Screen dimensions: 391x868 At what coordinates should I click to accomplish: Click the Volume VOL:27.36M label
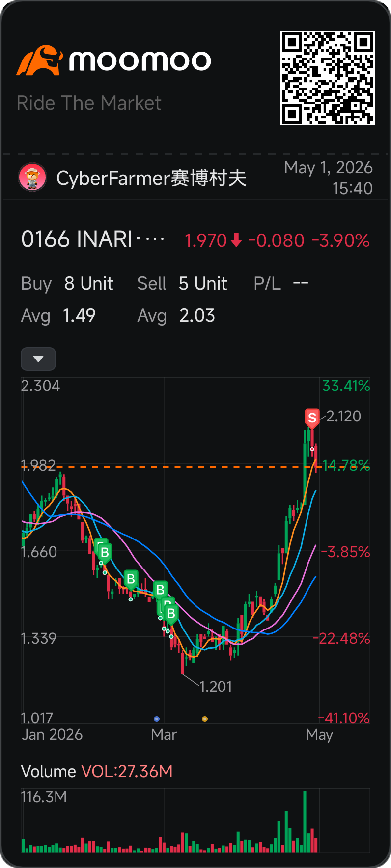pyautogui.click(x=97, y=771)
